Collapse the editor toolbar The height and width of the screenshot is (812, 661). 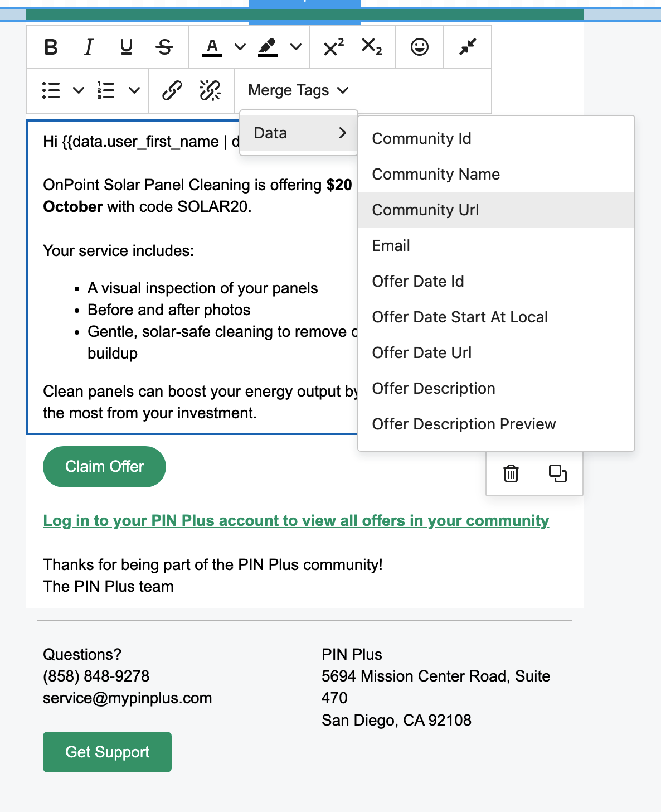tap(468, 47)
